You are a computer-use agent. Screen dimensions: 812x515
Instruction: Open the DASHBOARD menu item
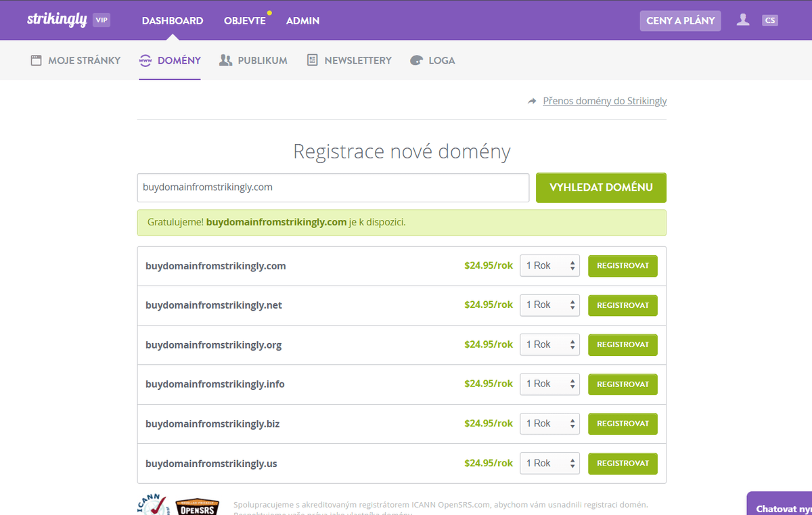tap(173, 20)
